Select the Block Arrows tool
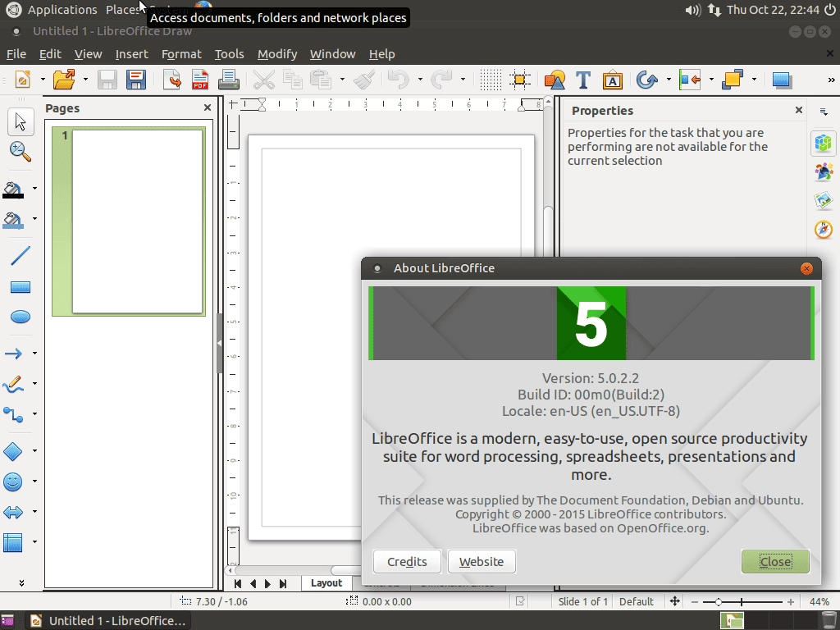This screenshot has height=630, width=840. (13, 512)
